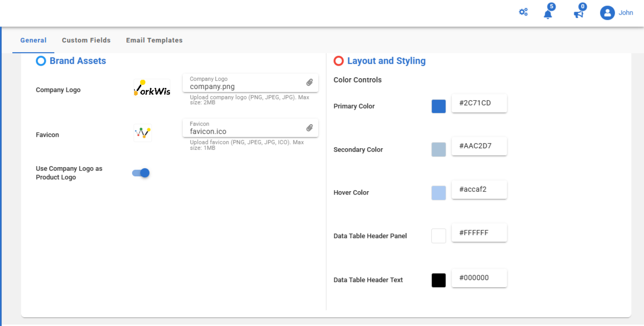The width and height of the screenshot is (644, 326).
Task: Click the Primary Color blue swatch
Action: click(x=438, y=106)
